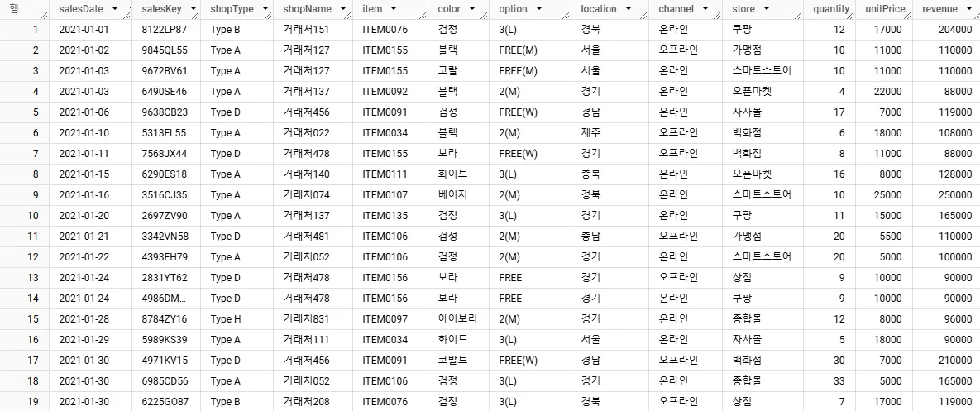Open the channel column dropdown arrow
The image size is (980, 411).
tap(705, 9)
